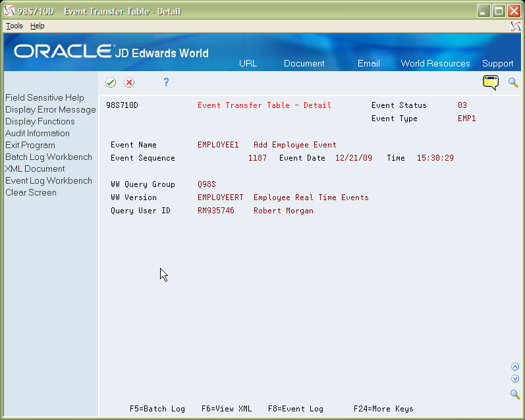Open XML Document from sidebar
525x420 pixels.
35,169
